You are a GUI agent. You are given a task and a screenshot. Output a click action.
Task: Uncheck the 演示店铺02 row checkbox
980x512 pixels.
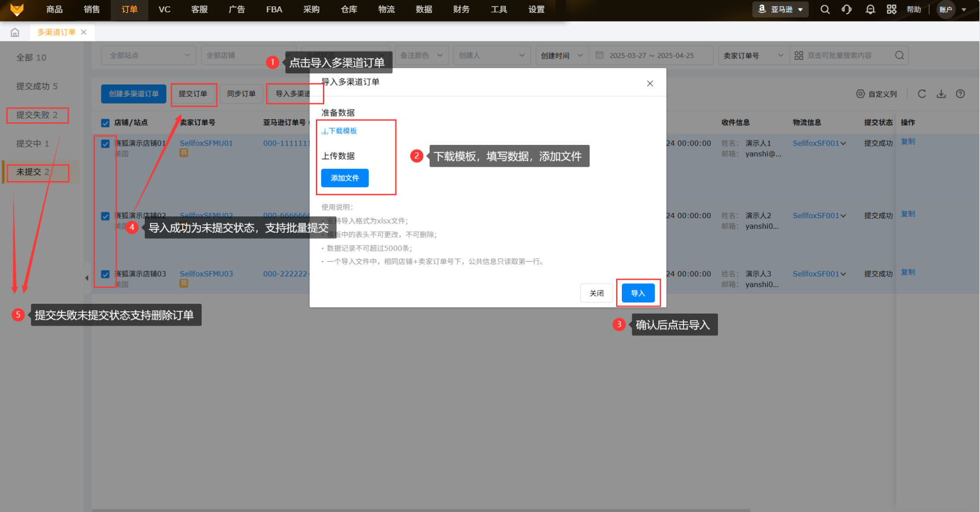click(106, 216)
